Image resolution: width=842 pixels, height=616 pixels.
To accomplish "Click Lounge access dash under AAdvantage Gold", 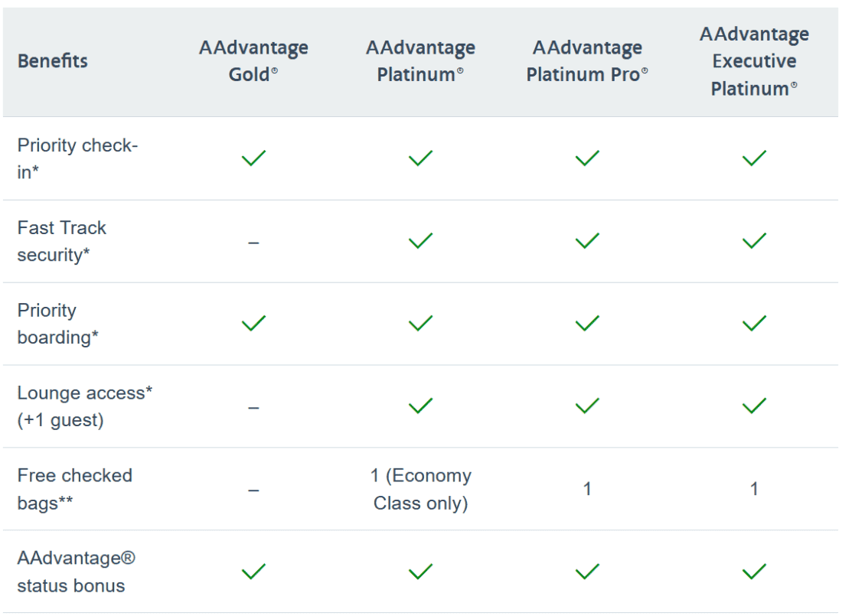I will pyautogui.click(x=253, y=408).
